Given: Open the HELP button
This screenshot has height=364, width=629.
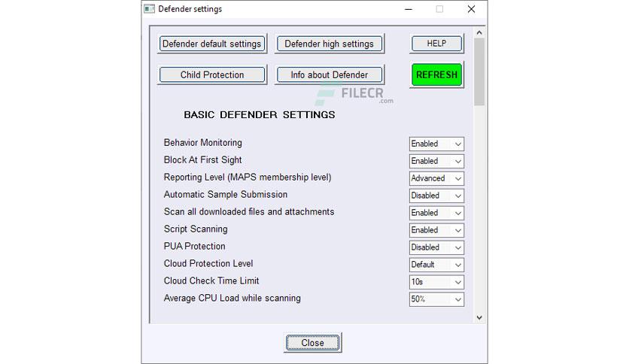Looking at the screenshot, I should pyautogui.click(x=436, y=44).
